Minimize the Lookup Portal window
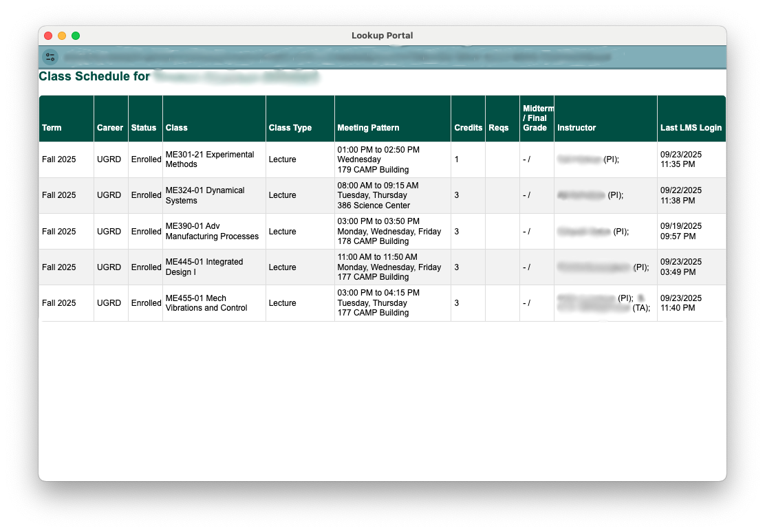The width and height of the screenshot is (765, 532). (x=62, y=35)
